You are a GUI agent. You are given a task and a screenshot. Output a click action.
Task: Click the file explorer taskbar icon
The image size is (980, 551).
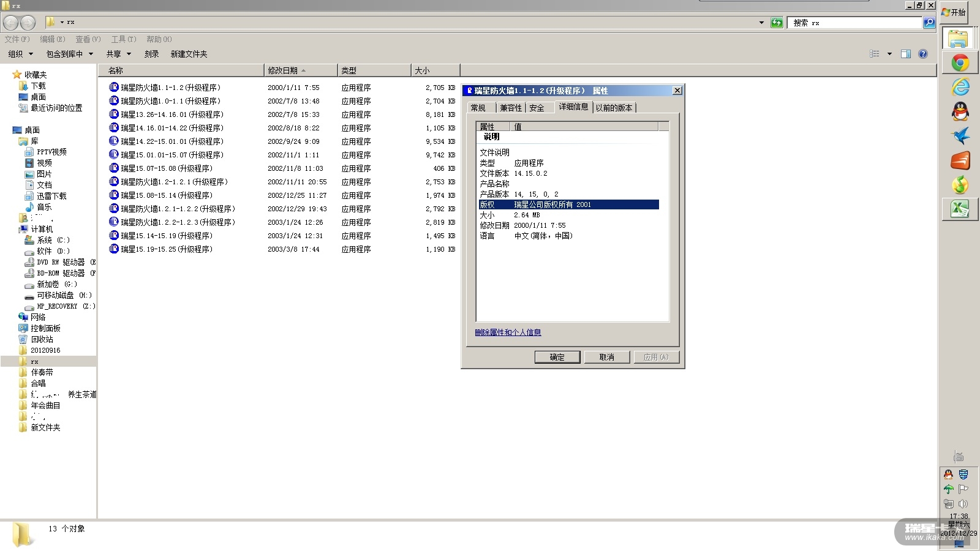(959, 38)
